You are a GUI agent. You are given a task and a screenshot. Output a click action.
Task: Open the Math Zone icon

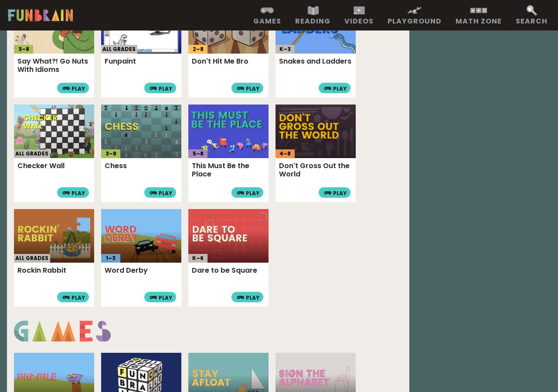point(478,10)
